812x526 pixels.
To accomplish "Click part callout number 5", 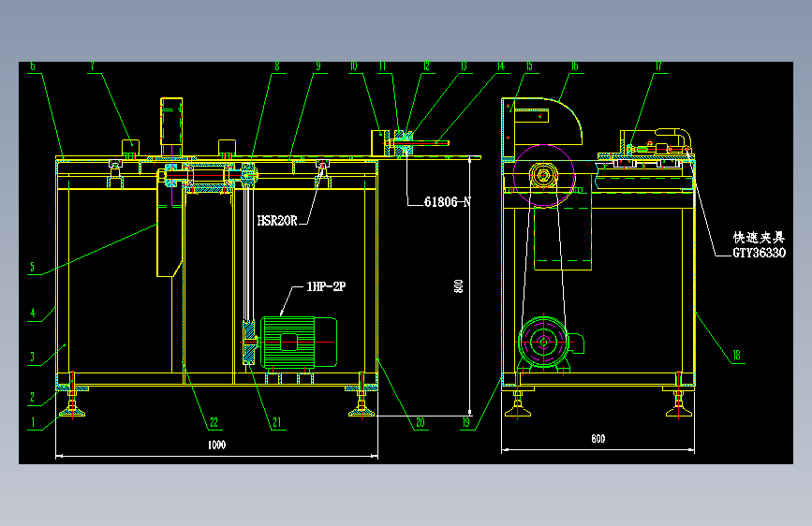I will pos(32,267).
